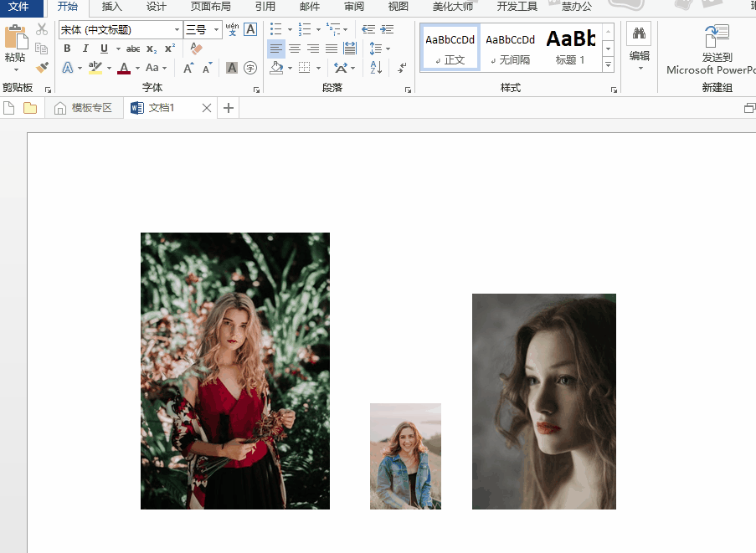Select the small denim jacket photo
756x553 pixels.
pyautogui.click(x=405, y=456)
